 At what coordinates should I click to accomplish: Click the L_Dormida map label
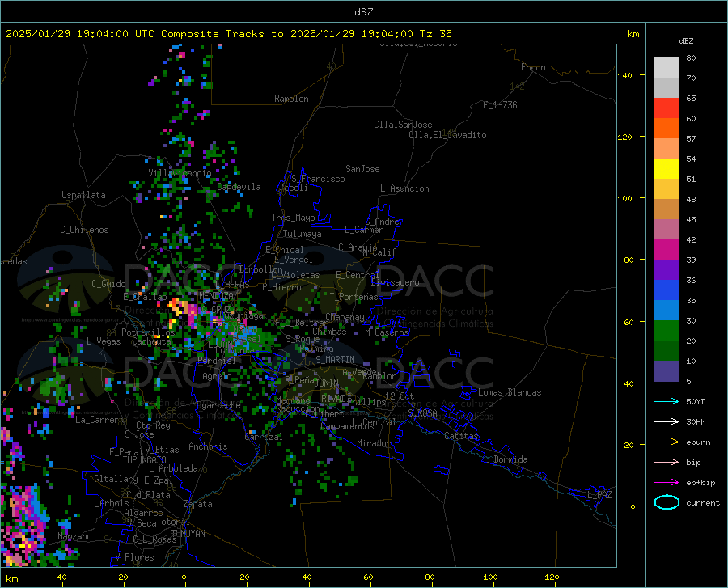pyautogui.click(x=505, y=459)
